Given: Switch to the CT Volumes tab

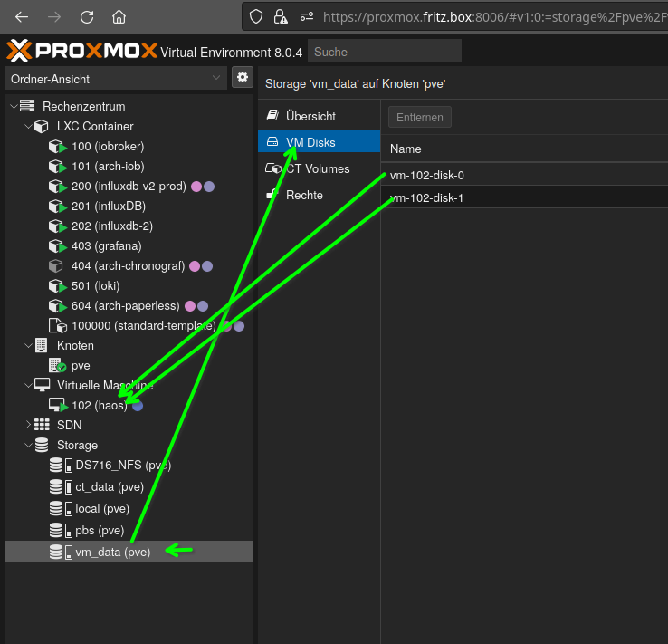Looking at the screenshot, I should coord(320,168).
